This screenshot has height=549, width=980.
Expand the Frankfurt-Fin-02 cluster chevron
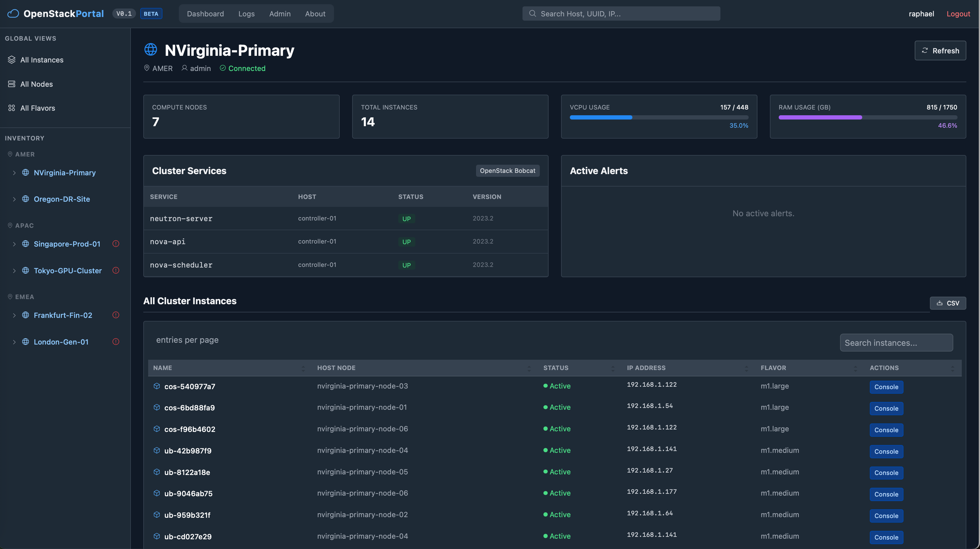click(14, 315)
